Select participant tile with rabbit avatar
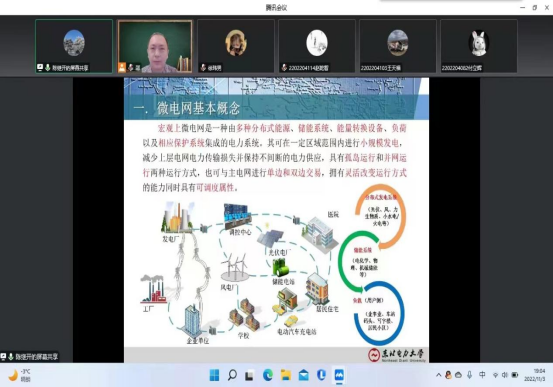Screen dimensions: 553x387 click(479, 46)
